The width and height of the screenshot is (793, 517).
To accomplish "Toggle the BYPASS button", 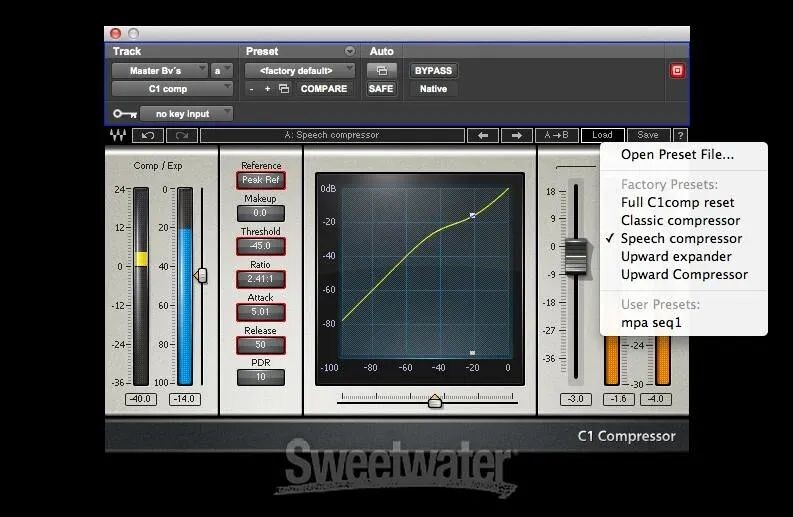I will point(433,71).
